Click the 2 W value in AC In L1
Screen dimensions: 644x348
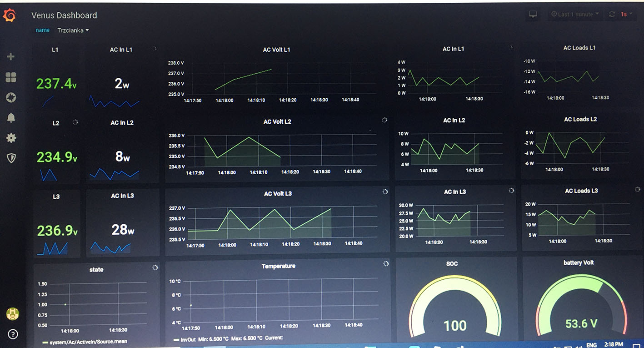(122, 83)
